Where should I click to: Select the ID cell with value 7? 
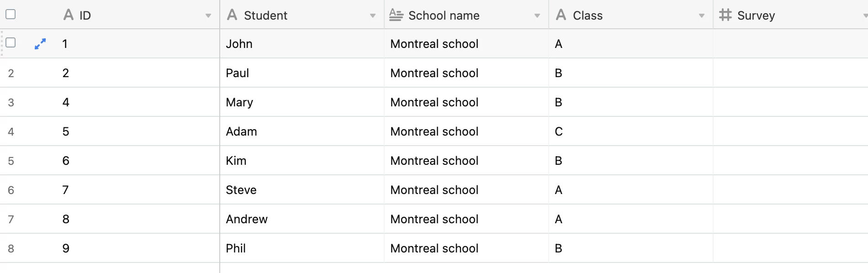pos(137,190)
